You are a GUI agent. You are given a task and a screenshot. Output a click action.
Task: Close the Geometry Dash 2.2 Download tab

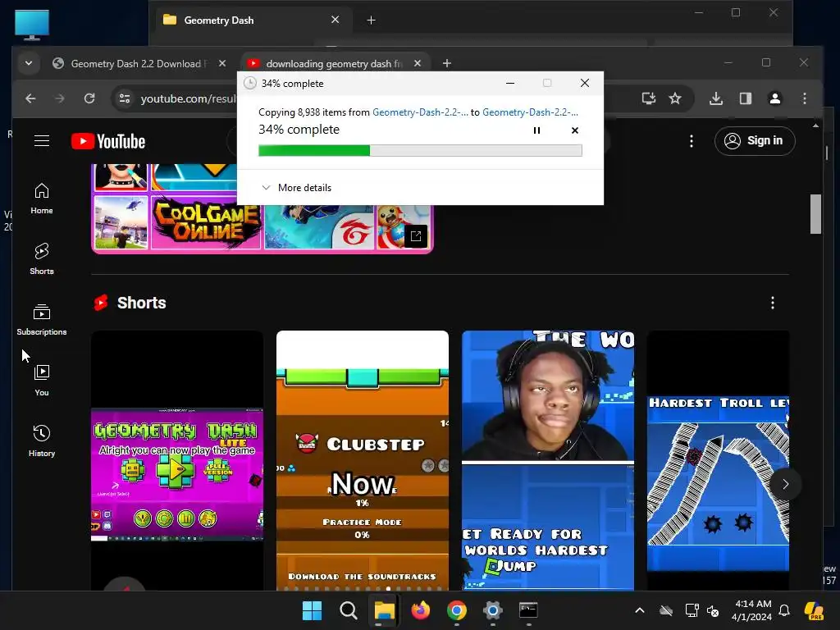tap(222, 63)
